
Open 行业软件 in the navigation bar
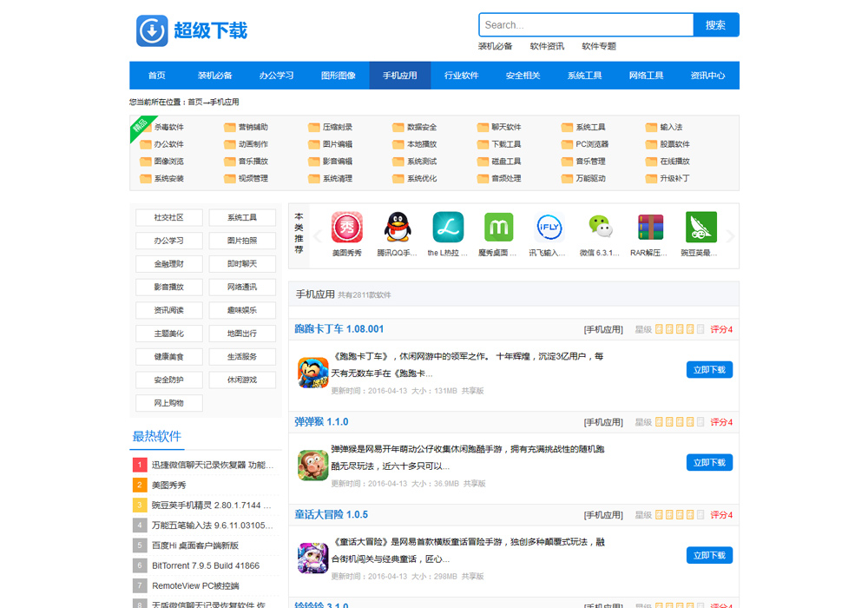point(461,76)
